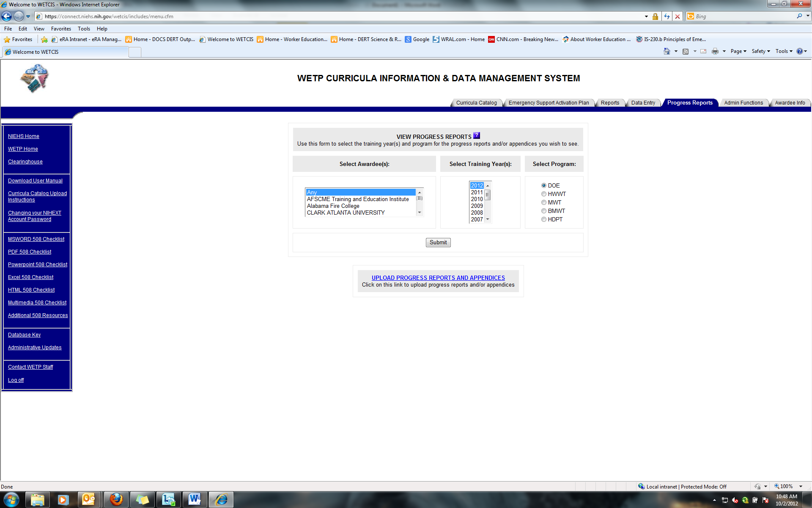The width and height of the screenshot is (812, 508).
Task: Open the address bar history dropdown
Action: 646,17
